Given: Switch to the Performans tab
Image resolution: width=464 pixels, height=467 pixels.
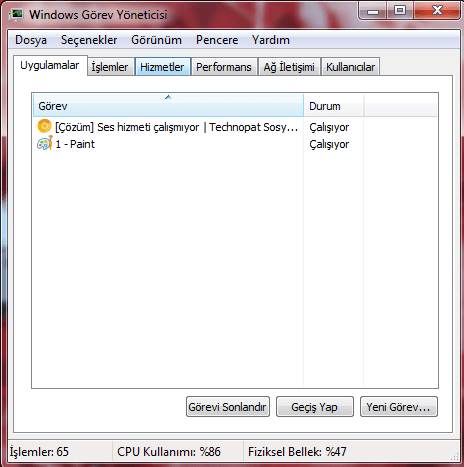Looking at the screenshot, I should [x=224, y=67].
